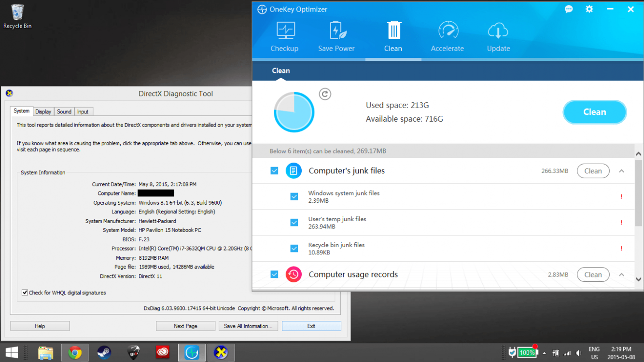Click 'Used space: 213G' text
644x362 pixels.
tap(397, 105)
